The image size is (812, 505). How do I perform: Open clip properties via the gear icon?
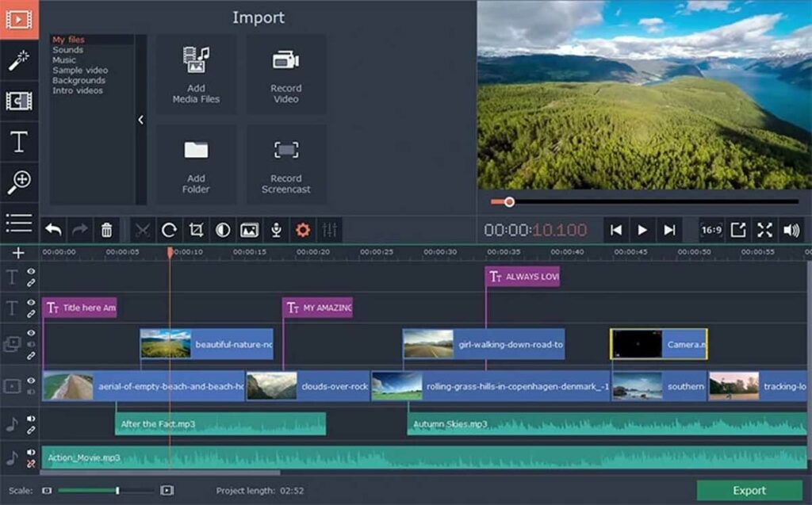[303, 231]
